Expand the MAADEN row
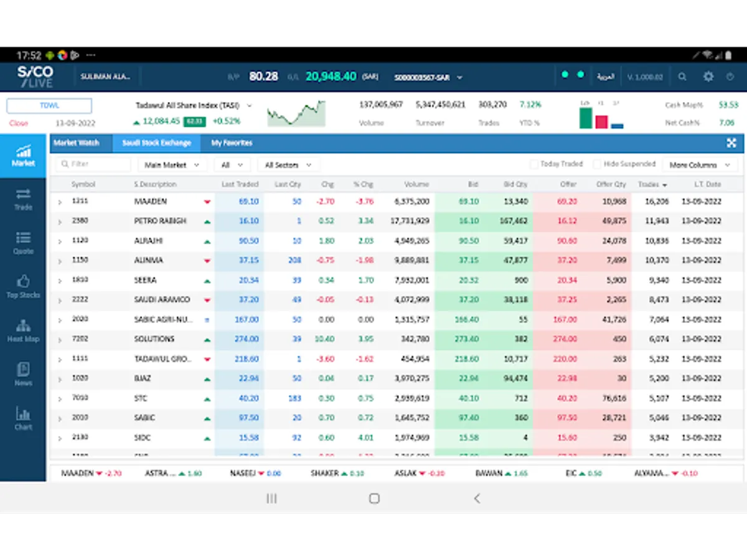Screen dimensions: 747x560 coord(60,202)
